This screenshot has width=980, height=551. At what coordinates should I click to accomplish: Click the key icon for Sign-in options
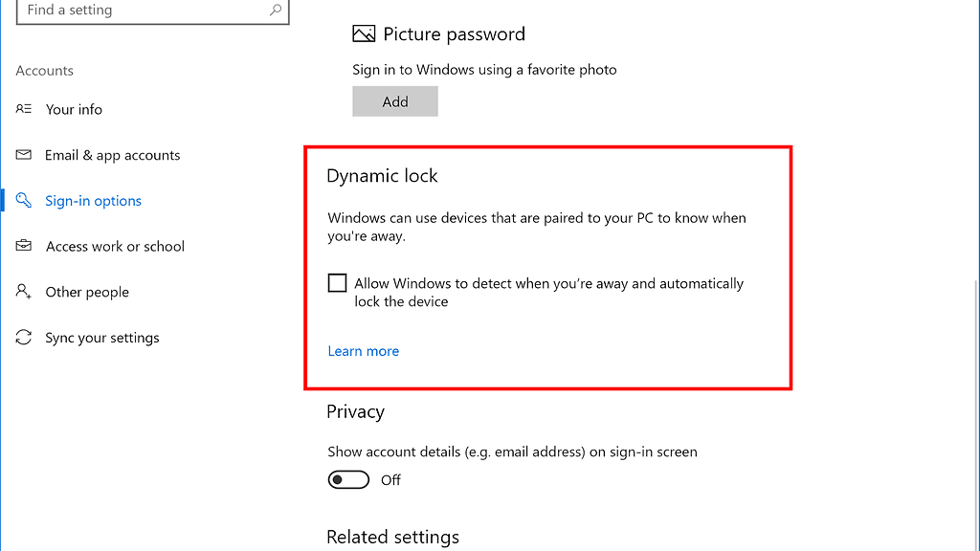point(24,201)
